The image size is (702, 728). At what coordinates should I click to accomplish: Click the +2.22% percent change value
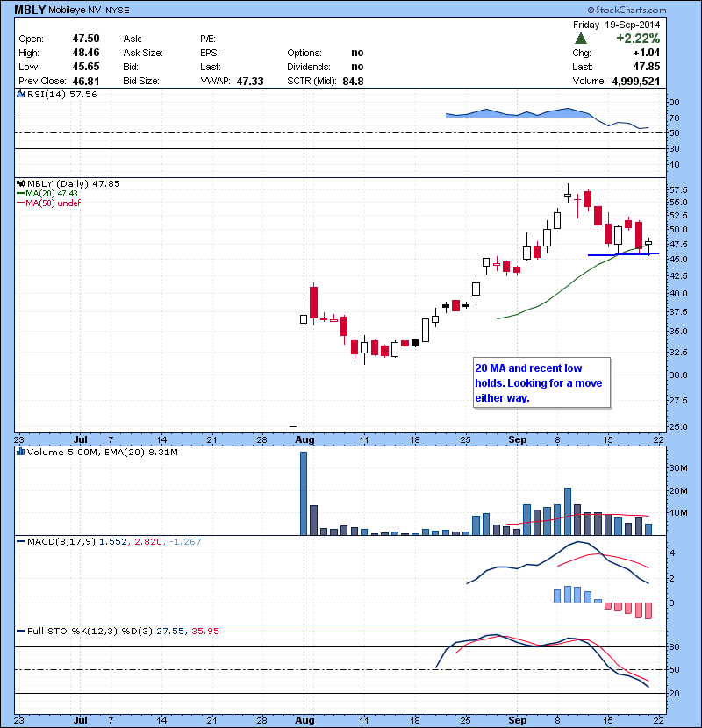(x=638, y=39)
